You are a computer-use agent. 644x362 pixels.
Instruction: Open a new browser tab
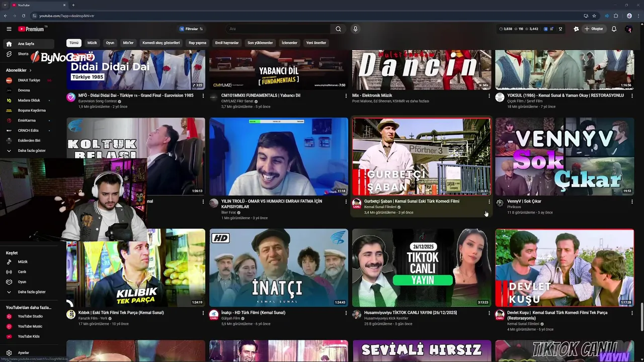click(73, 5)
